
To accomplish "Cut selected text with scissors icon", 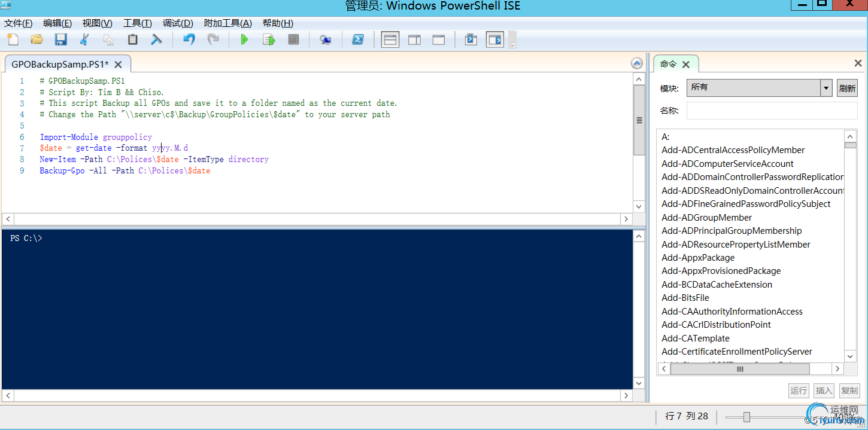I will 84,39.
